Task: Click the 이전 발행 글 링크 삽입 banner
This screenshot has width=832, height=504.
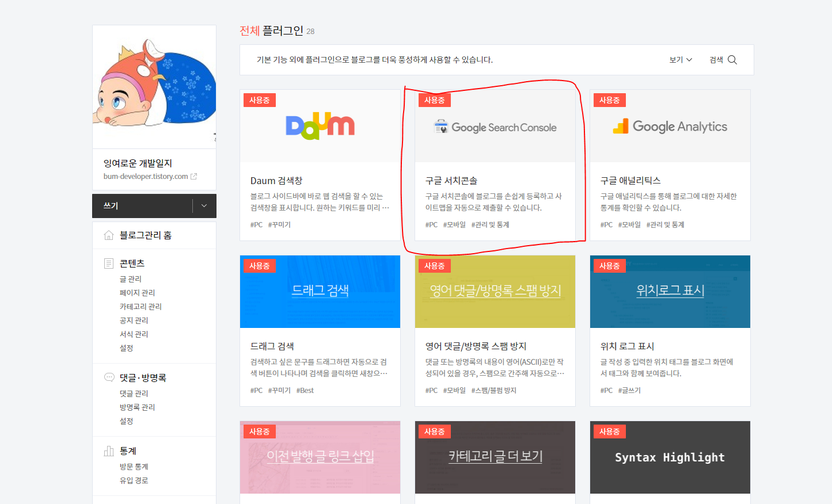Action: [x=320, y=457]
